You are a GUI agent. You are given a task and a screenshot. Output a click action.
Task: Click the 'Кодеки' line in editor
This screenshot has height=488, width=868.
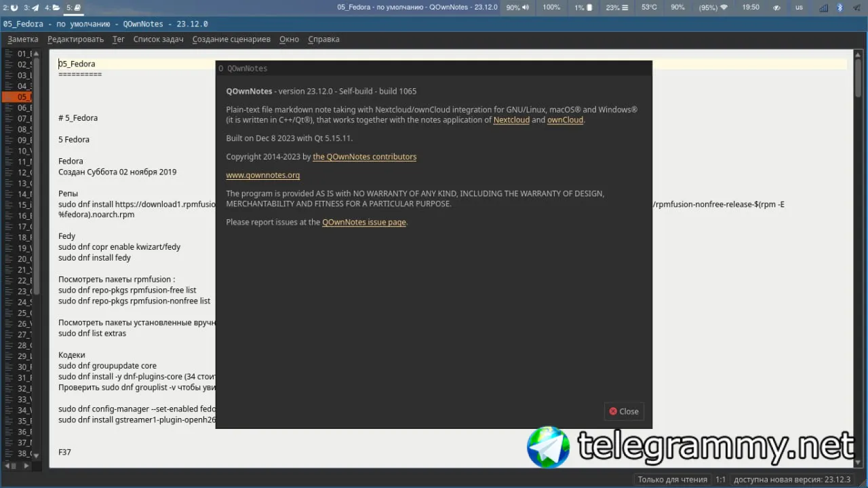(x=72, y=355)
